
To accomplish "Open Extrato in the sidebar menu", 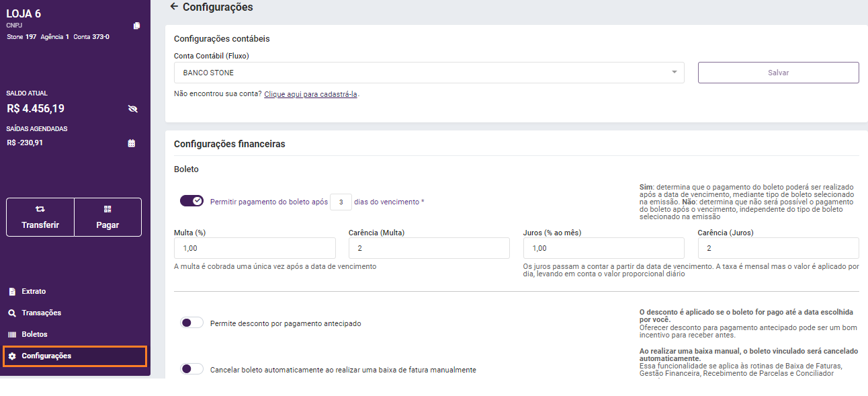I will point(34,292).
